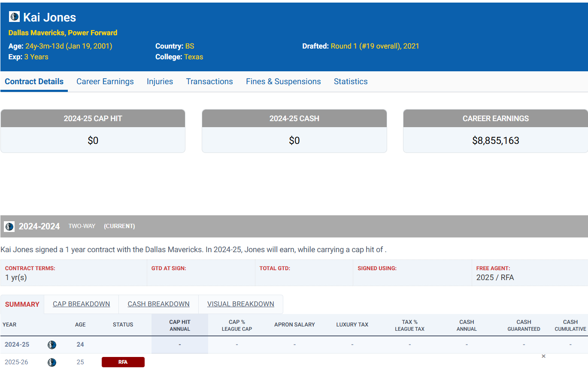Viewport: 588px width, 375px height.
Task: Click the Cap Hit Annual column header
Action: point(180,325)
